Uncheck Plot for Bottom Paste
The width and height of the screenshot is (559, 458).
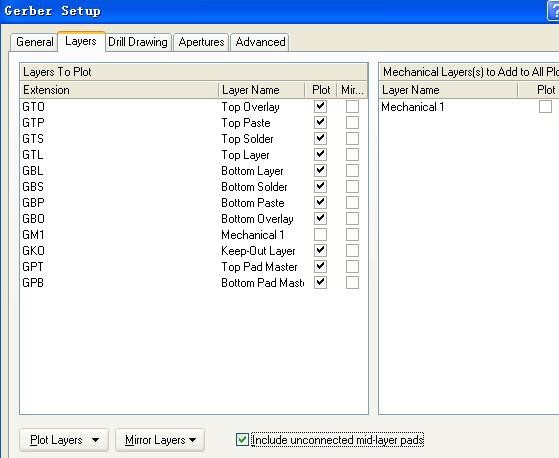(320, 202)
